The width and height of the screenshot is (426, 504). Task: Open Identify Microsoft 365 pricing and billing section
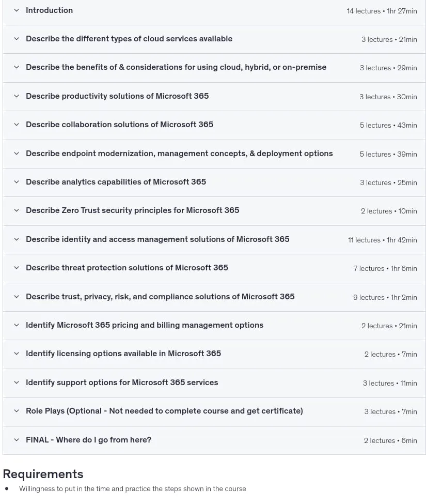pyautogui.click(x=145, y=325)
